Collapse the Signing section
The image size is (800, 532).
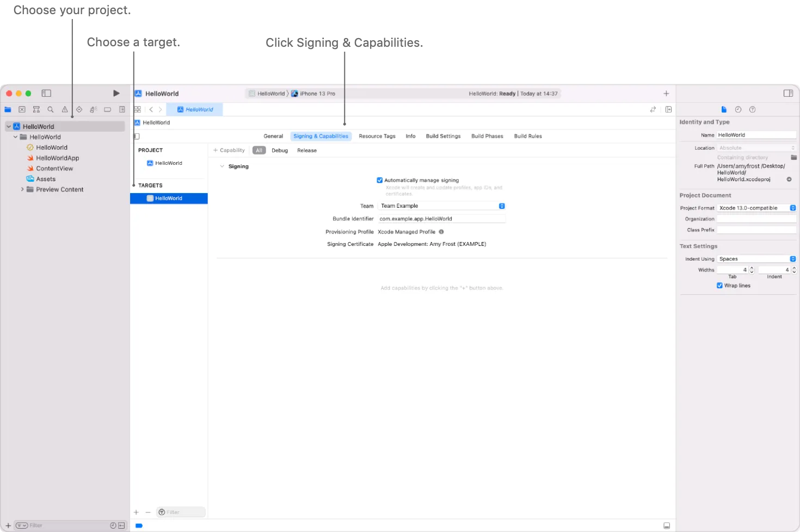pos(221,166)
